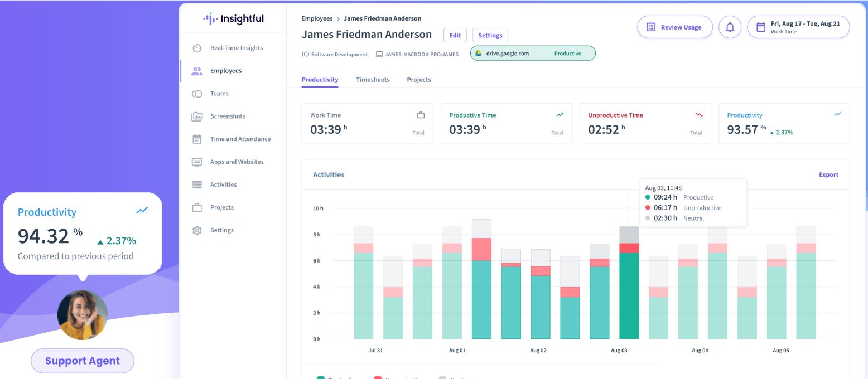Click the Review Usage button
Image resolution: width=868 pixels, height=379 pixels.
point(674,27)
